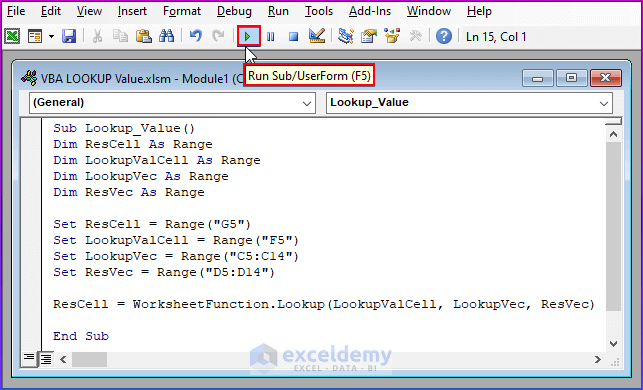Click the line Dim ResCell As Range
Image resolution: width=643 pixels, height=390 pixels.
132,144
